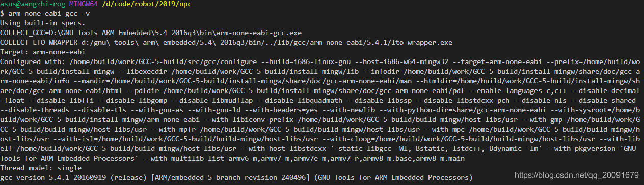Click the MINGW64 label in prompt

point(84,5)
